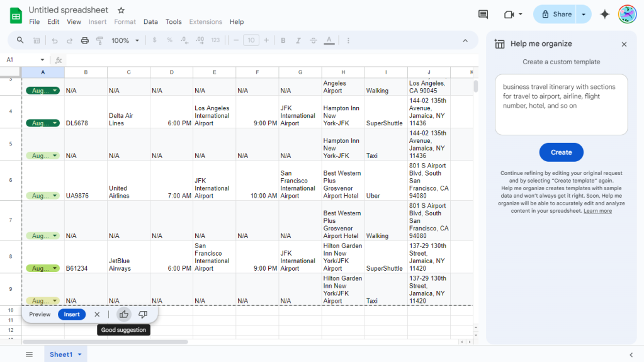
Task: Toggle strikethrough formatting
Action: [314, 40]
